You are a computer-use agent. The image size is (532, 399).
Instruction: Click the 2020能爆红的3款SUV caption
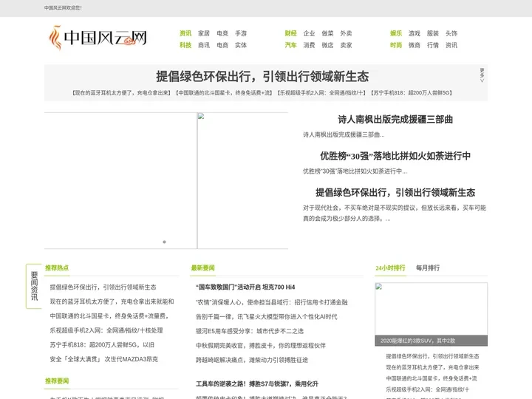coord(417,341)
